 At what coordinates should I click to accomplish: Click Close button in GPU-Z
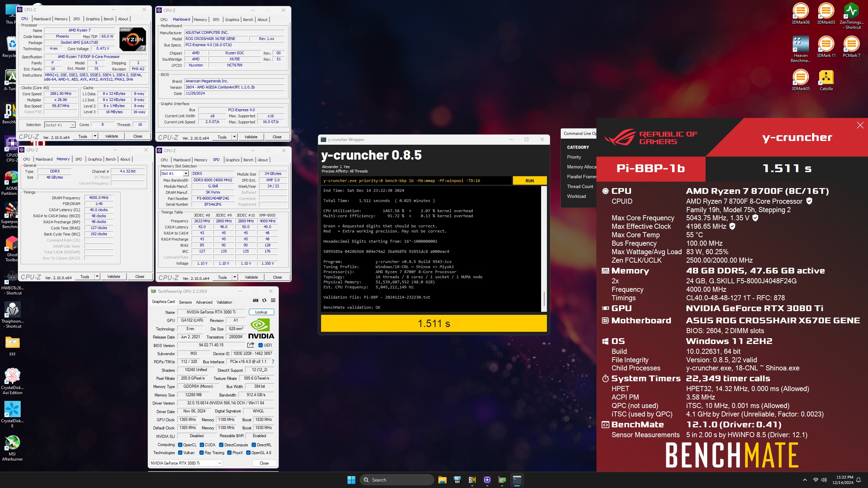click(264, 463)
